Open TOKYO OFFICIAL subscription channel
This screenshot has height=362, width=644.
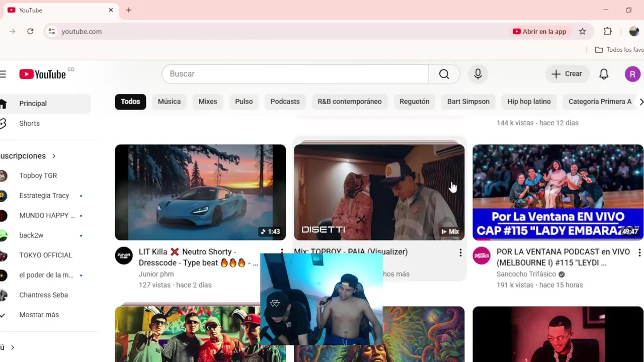[x=45, y=255]
